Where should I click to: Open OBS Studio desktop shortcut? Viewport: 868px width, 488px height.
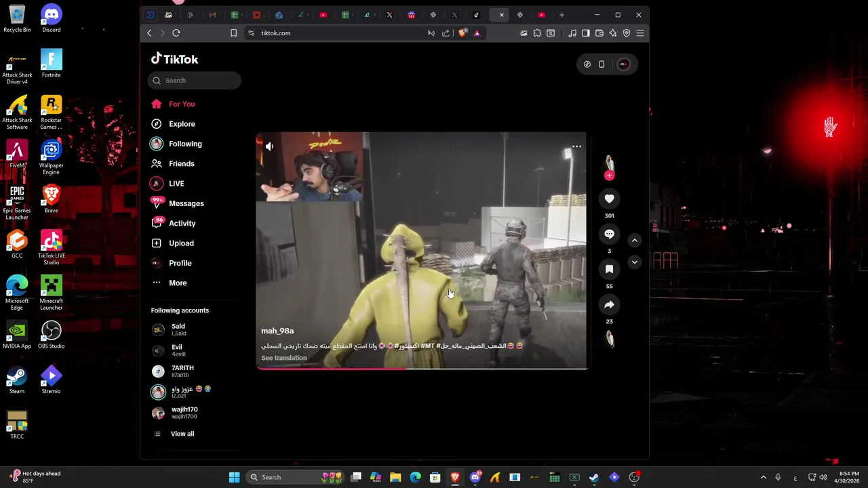point(51,335)
